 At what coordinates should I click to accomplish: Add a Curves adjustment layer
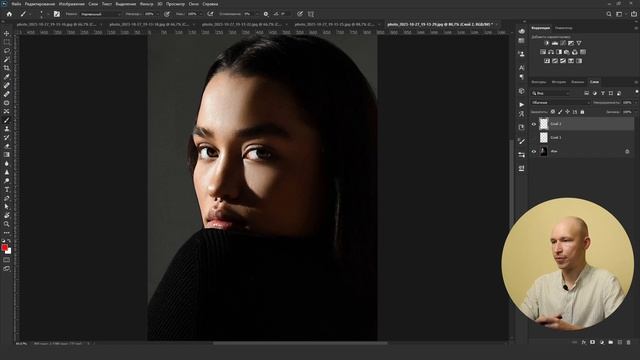coord(563,43)
